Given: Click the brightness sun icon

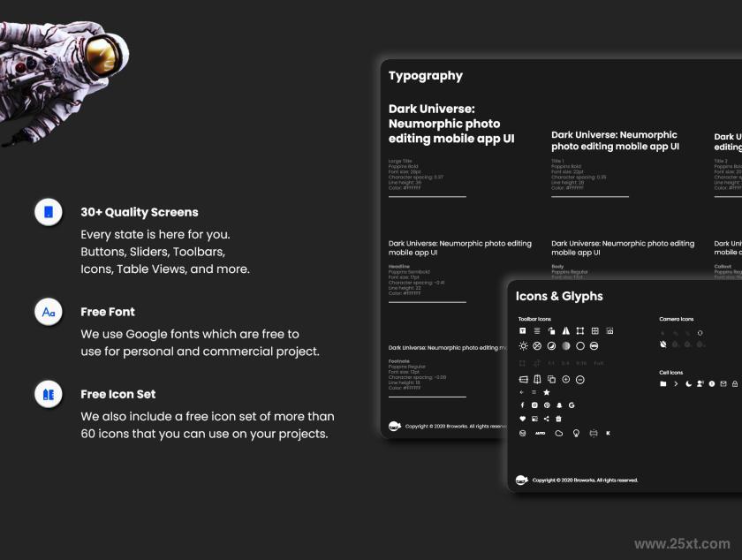Looking at the screenshot, I should [523, 346].
